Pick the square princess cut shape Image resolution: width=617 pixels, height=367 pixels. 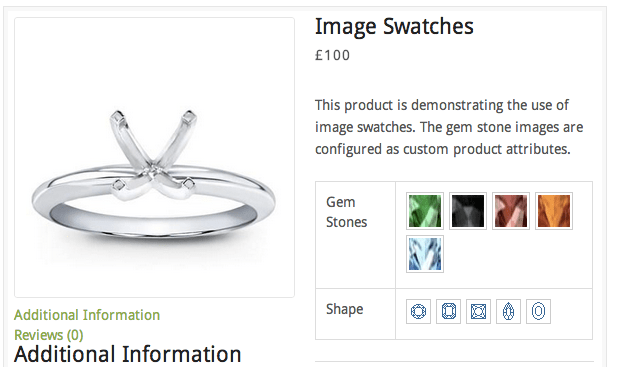(x=478, y=312)
